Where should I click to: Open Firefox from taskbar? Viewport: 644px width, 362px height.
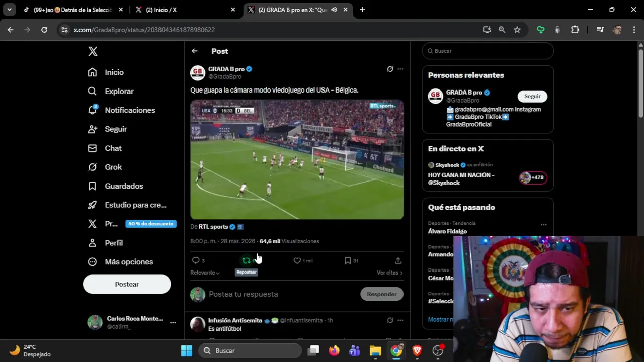click(x=334, y=350)
